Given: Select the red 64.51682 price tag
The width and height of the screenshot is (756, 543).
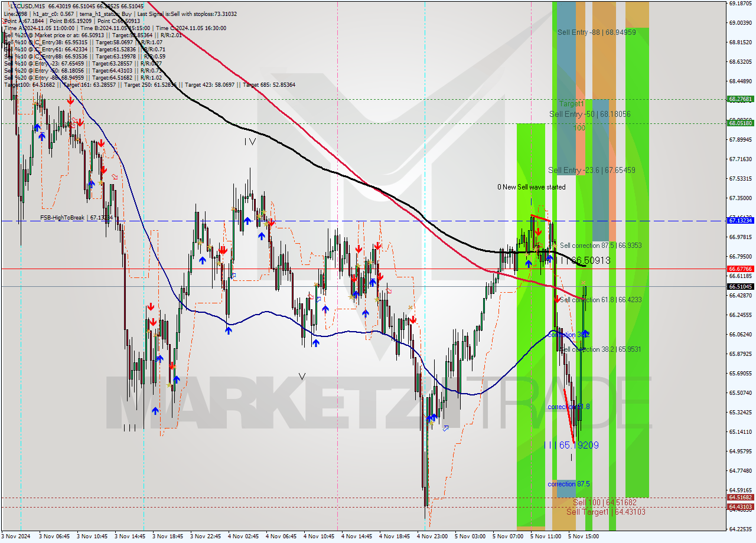Looking at the screenshot, I should click(740, 498).
